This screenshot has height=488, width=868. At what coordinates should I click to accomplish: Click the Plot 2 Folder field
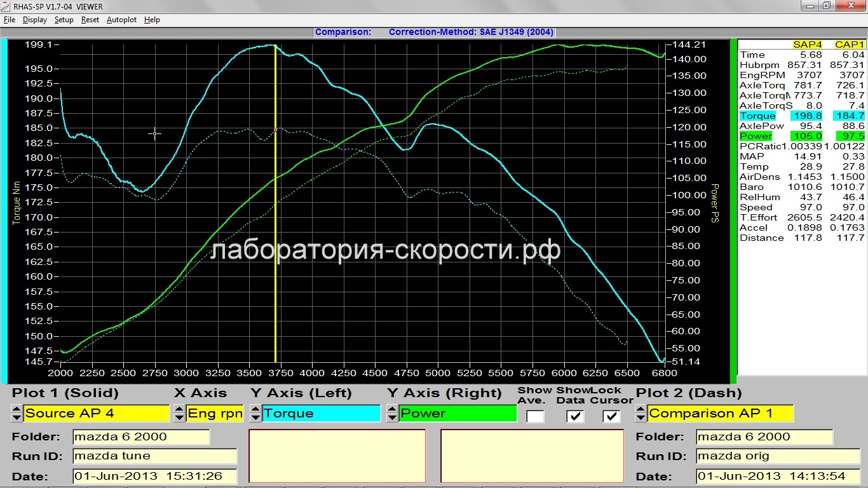point(764,437)
